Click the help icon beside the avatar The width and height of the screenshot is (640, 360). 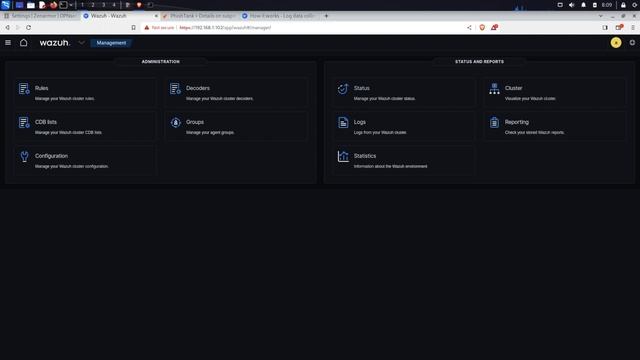(x=632, y=42)
